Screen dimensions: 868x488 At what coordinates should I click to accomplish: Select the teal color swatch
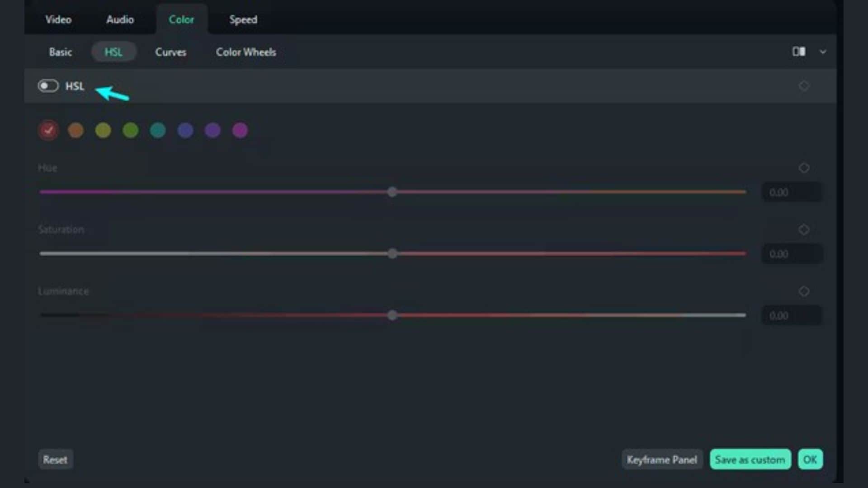pos(158,131)
